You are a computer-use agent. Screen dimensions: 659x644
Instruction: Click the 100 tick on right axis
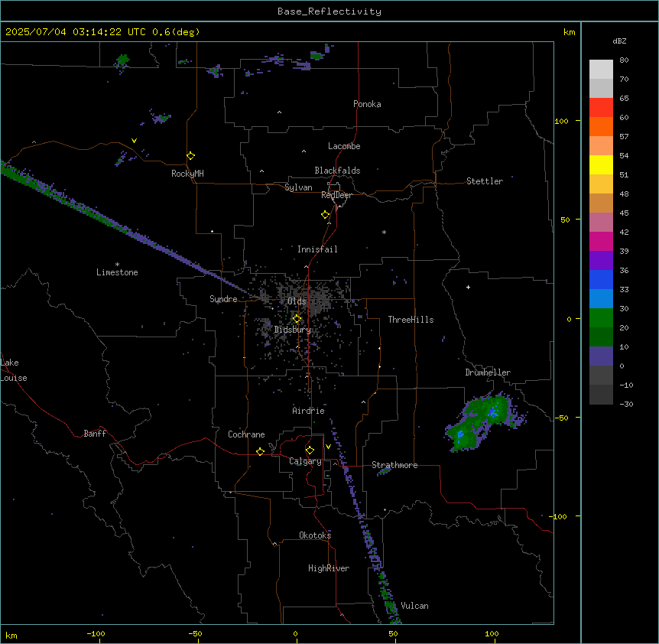pos(561,121)
